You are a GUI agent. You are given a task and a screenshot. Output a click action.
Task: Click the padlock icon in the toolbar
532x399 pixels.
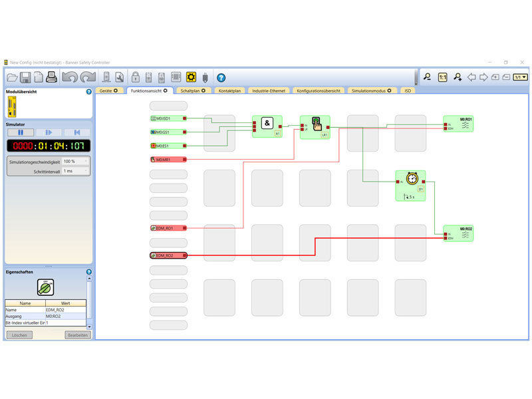coord(136,77)
